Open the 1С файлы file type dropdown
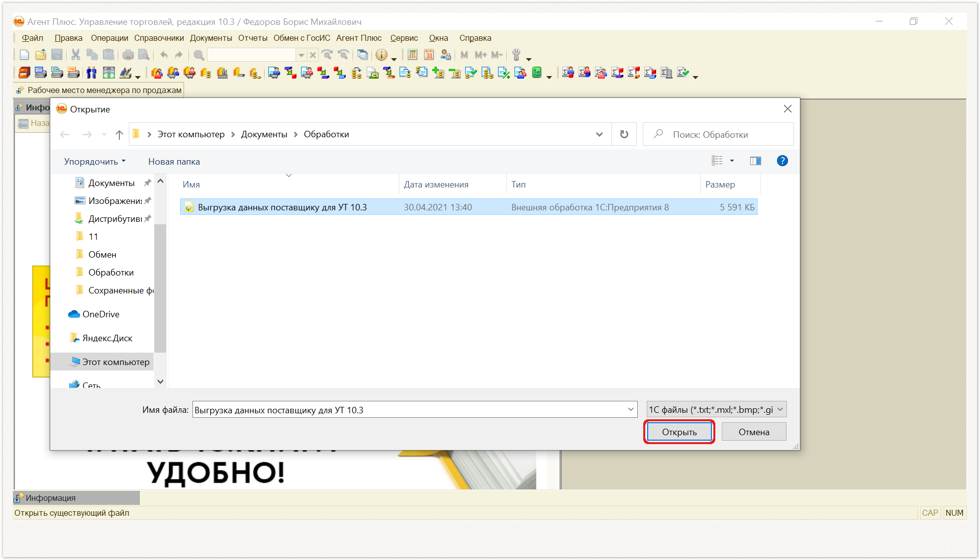980x560 pixels. click(x=716, y=409)
